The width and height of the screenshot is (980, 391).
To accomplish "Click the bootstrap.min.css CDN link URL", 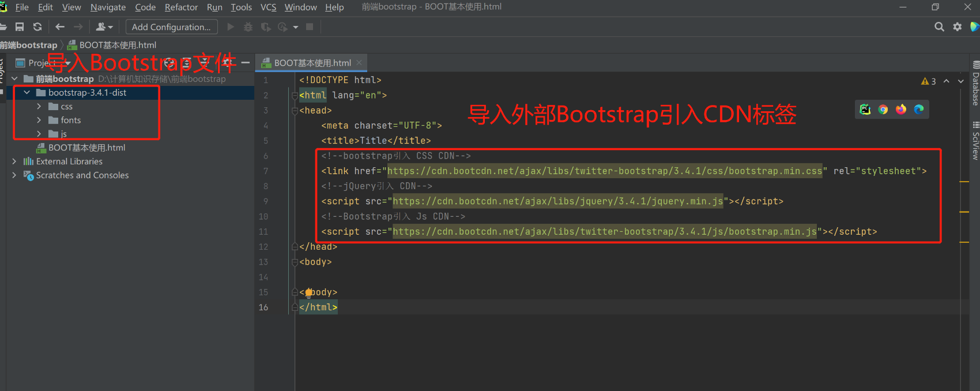I will pyautogui.click(x=605, y=171).
